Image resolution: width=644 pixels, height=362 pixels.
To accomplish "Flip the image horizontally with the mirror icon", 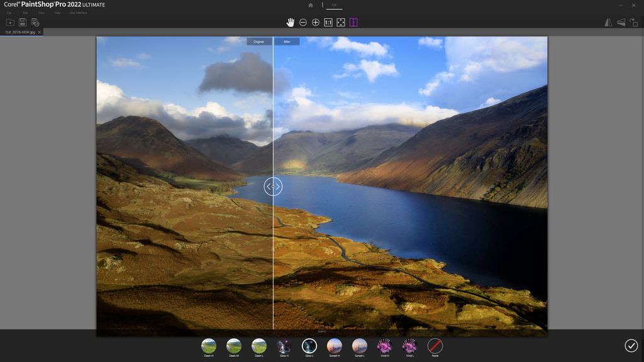I will click(608, 22).
